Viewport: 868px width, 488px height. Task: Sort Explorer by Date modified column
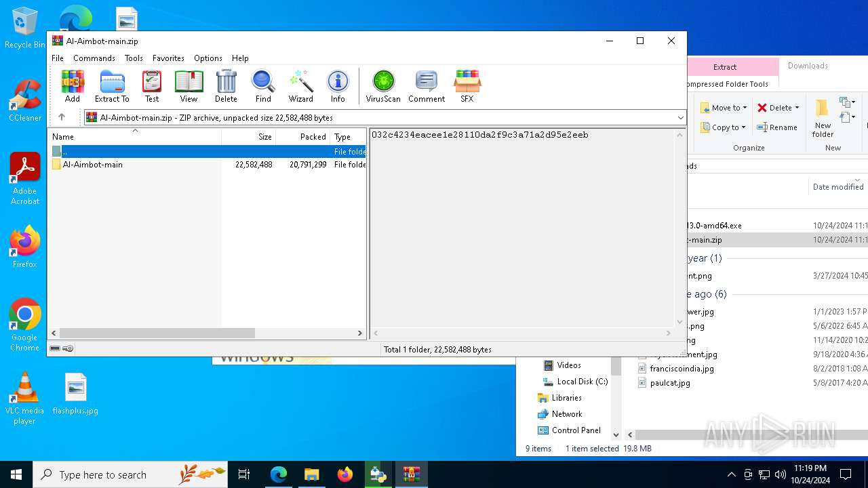click(x=838, y=187)
